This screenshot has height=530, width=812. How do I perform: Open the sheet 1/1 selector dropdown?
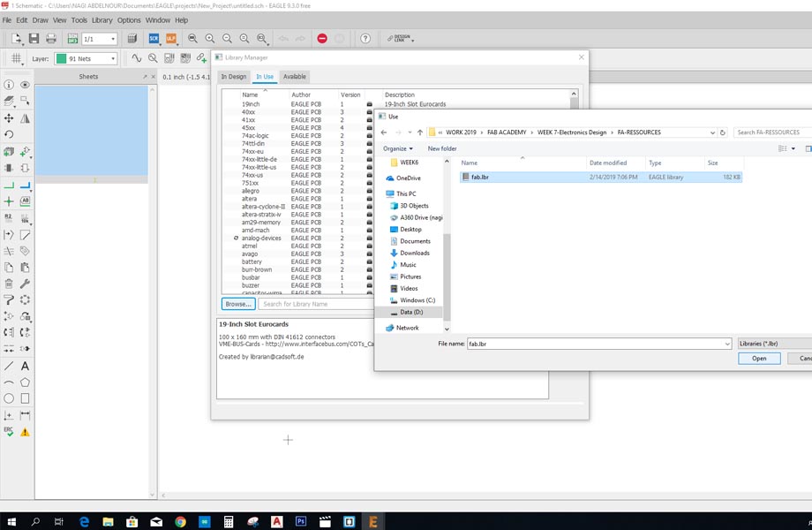coord(113,39)
